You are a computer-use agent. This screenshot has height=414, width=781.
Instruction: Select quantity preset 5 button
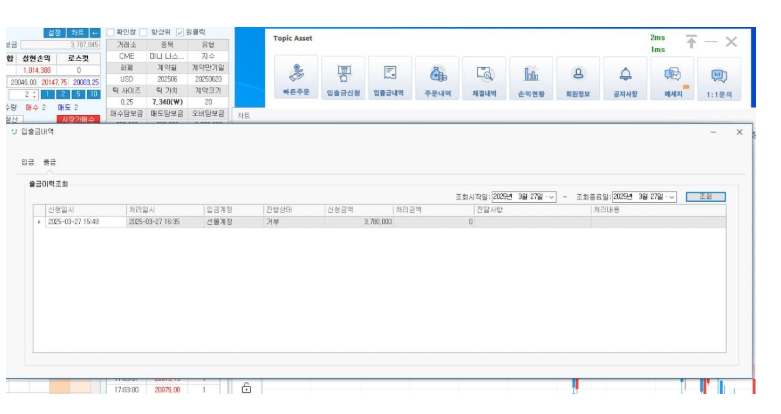coord(78,94)
